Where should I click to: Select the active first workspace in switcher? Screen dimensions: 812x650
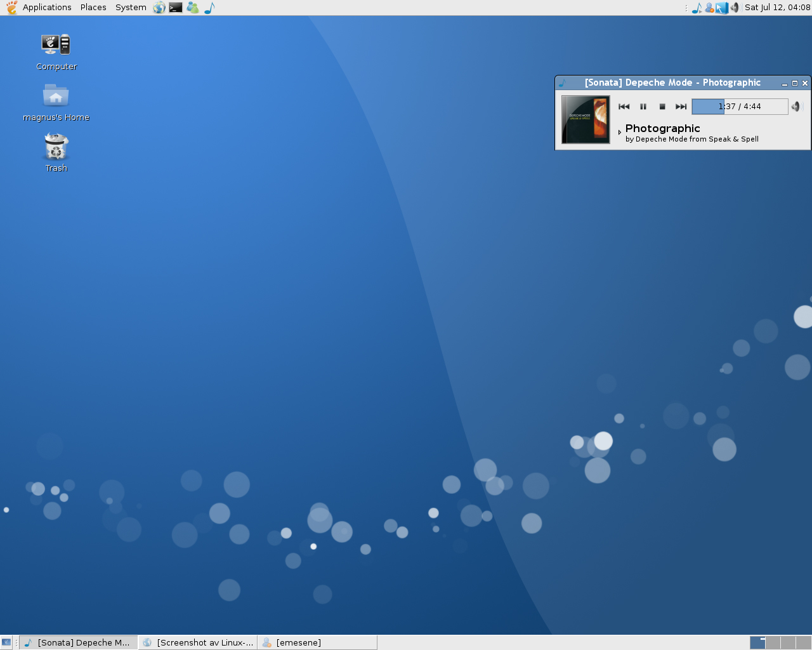point(757,642)
